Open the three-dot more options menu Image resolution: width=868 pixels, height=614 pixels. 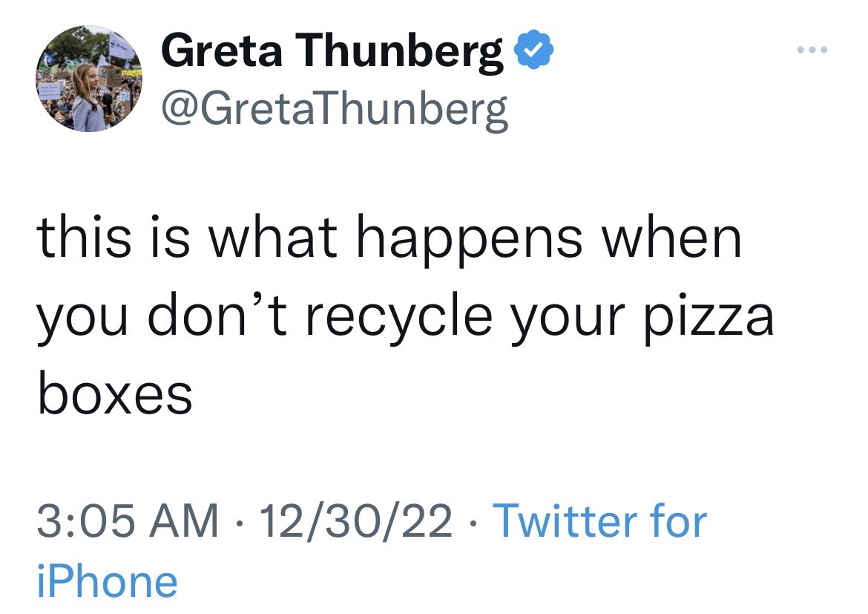[812, 50]
